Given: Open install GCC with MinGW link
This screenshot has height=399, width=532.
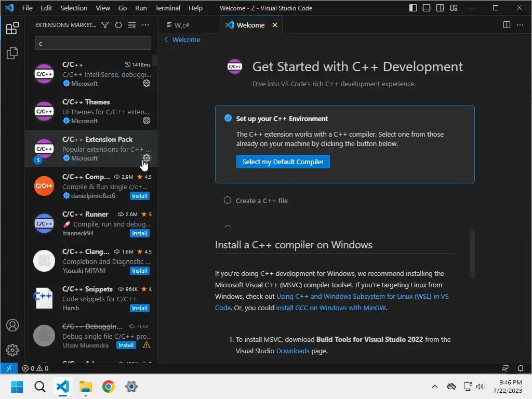Looking at the screenshot, I should [331, 308].
